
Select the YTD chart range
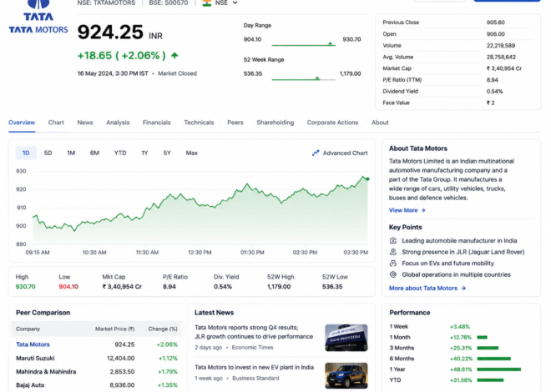click(120, 153)
